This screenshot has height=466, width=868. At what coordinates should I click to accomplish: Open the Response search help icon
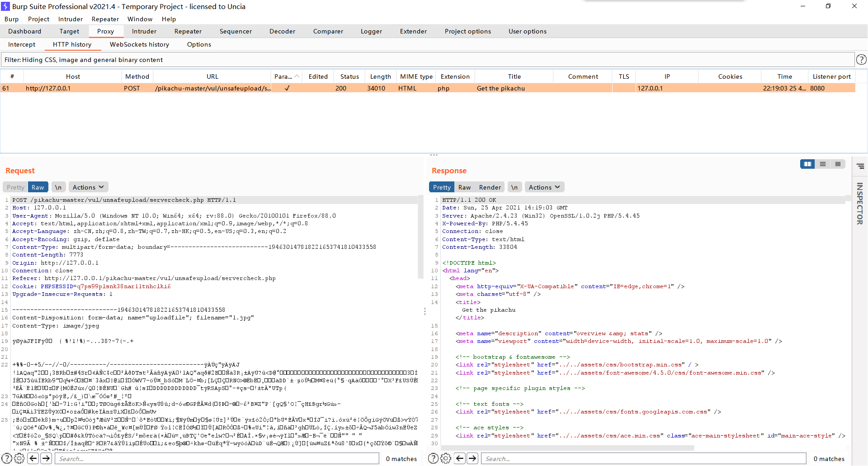433,458
